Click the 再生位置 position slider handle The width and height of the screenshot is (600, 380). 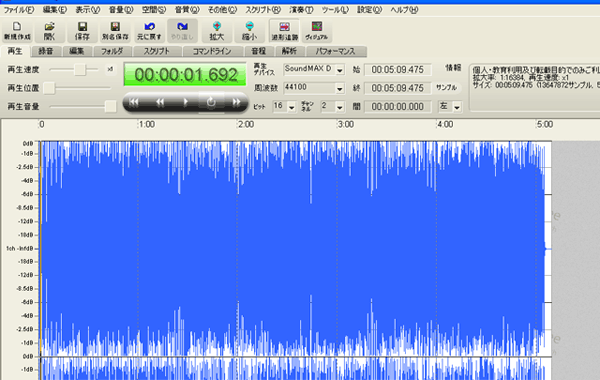[49, 88]
